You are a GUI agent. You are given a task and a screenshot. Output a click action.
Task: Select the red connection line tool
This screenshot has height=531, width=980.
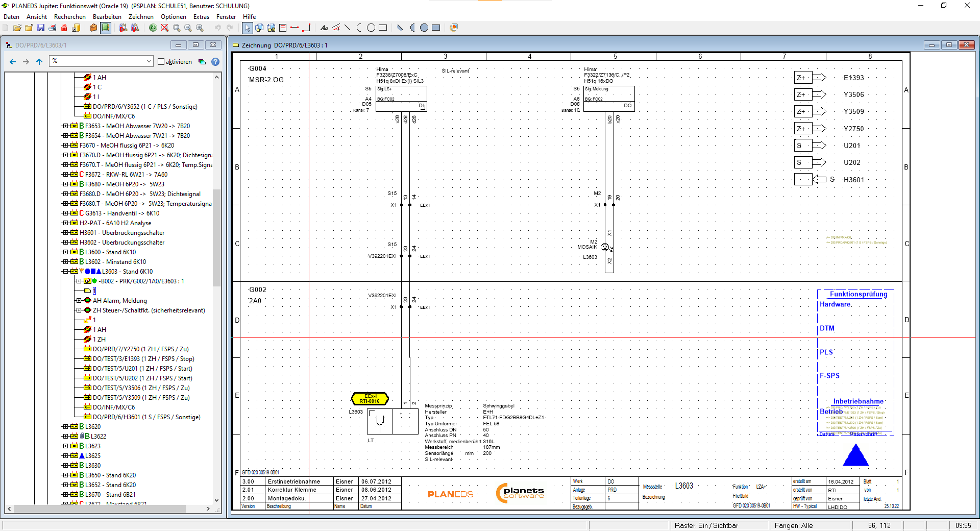tap(295, 28)
